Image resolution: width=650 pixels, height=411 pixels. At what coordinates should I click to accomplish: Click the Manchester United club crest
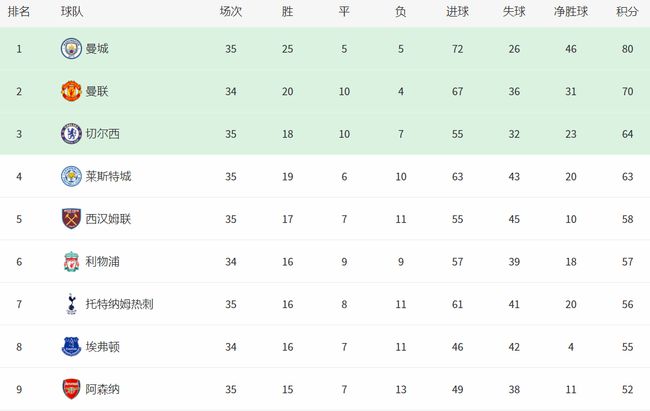pos(71,91)
